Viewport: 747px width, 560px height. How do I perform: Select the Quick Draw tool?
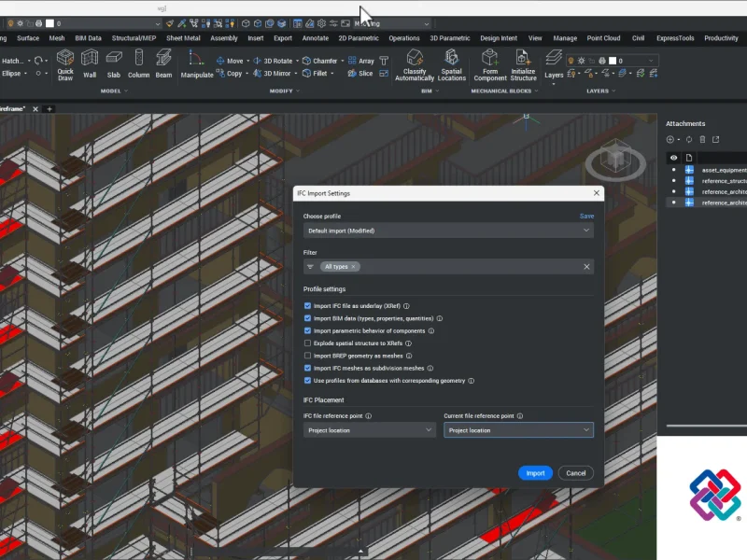(65, 64)
